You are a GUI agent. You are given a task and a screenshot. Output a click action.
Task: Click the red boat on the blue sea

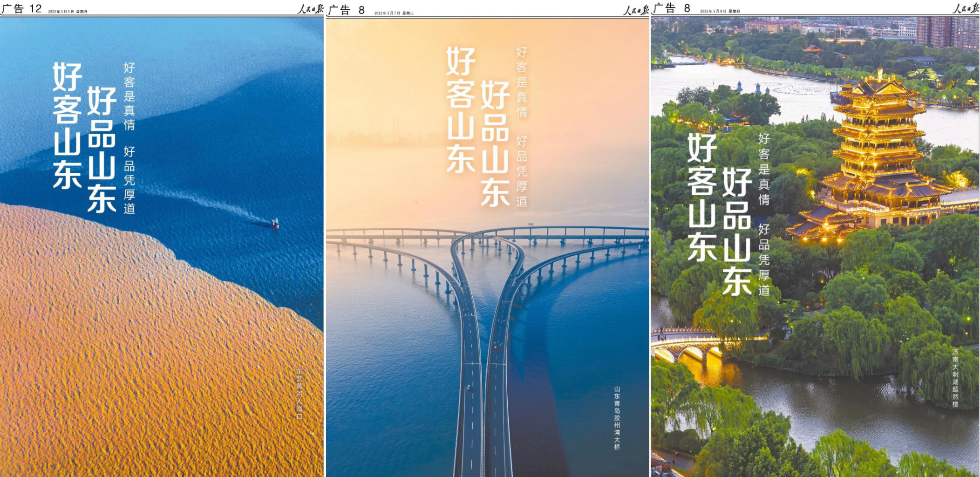[x=275, y=224]
